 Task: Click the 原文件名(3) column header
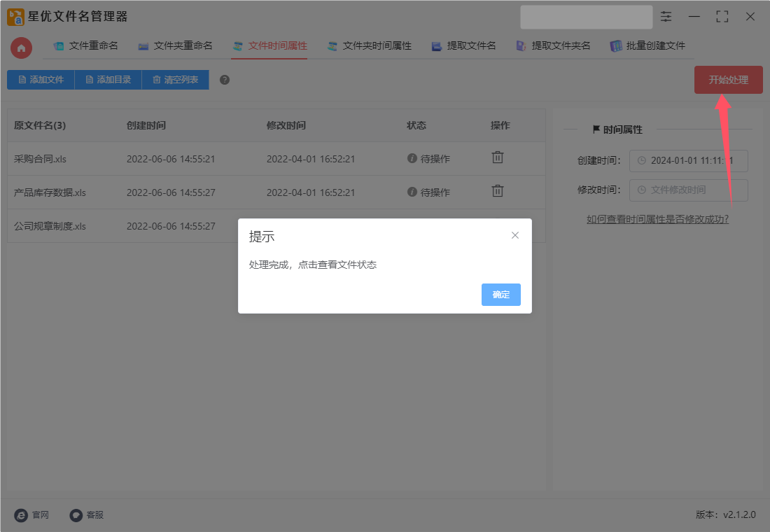pyautogui.click(x=40, y=125)
